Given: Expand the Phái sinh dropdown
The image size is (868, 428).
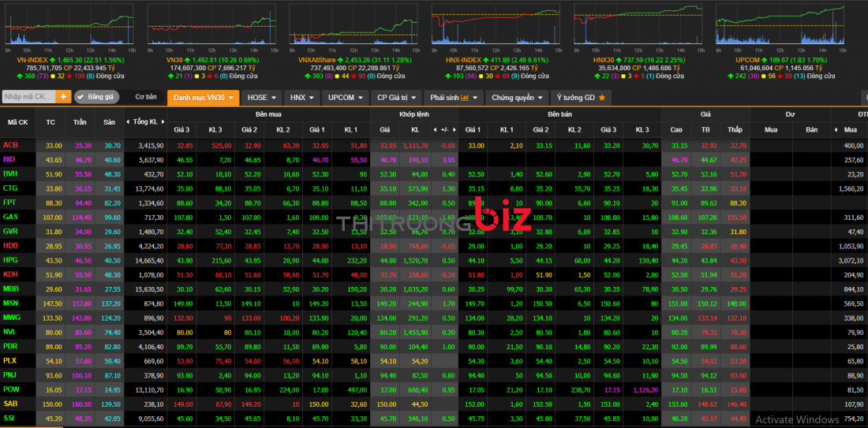Looking at the screenshot, I should click(x=454, y=97).
